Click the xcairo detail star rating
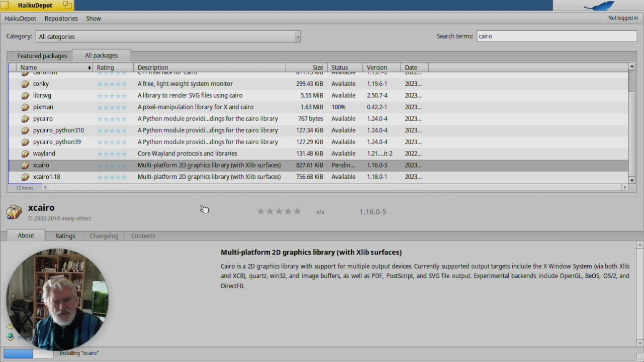644x362 pixels. click(x=279, y=212)
